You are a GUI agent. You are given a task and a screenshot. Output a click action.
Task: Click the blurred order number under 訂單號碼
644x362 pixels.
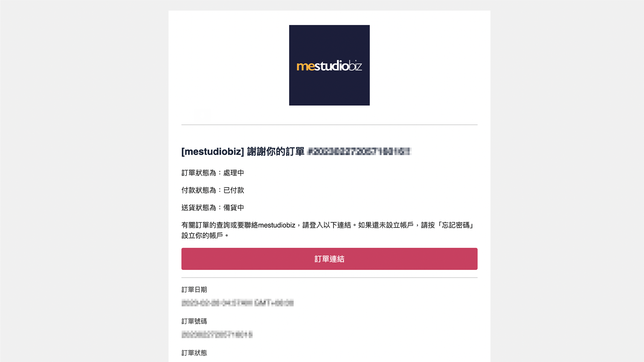click(x=217, y=335)
